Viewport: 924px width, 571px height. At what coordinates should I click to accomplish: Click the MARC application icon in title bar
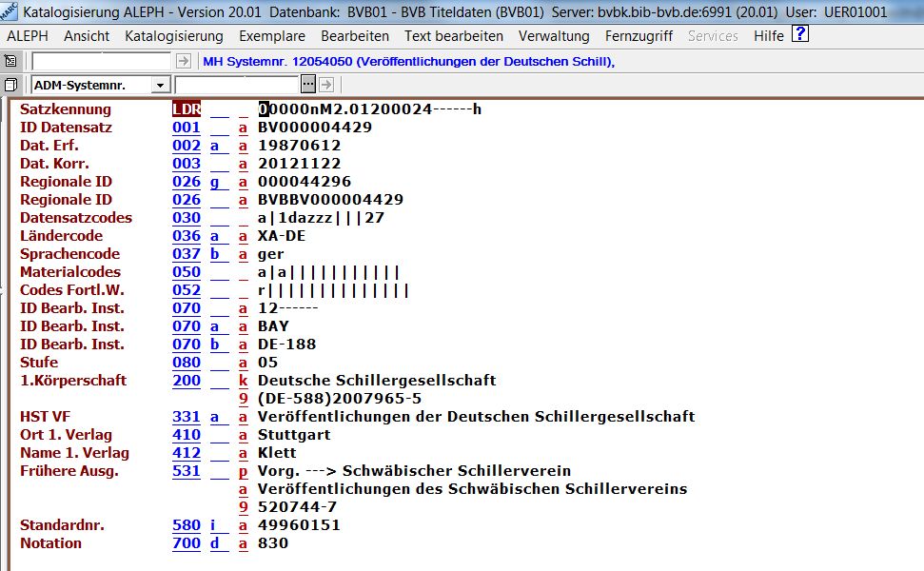click(x=10, y=11)
